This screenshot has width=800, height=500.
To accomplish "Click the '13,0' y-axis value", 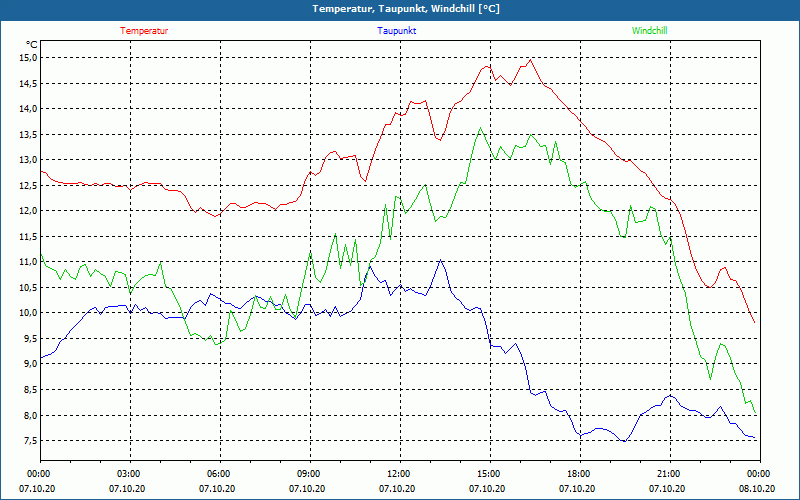I will coord(28,160).
